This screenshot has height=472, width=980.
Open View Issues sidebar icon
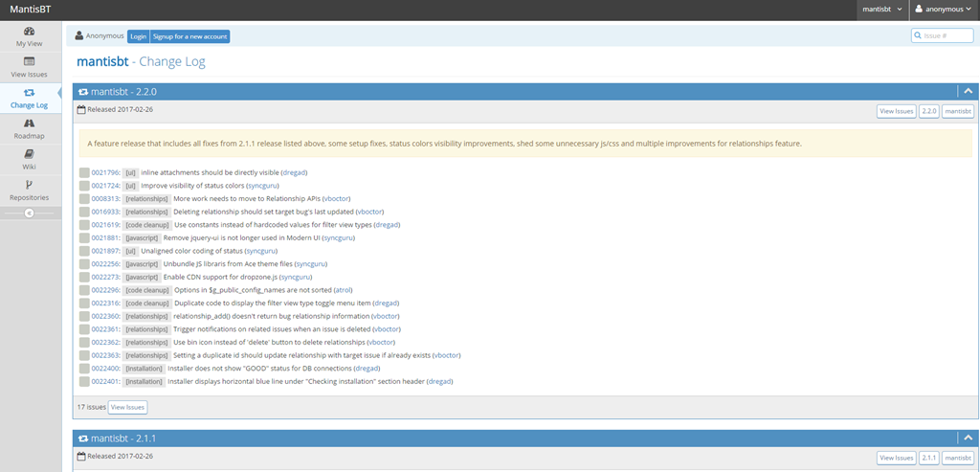tap(30, 62)
